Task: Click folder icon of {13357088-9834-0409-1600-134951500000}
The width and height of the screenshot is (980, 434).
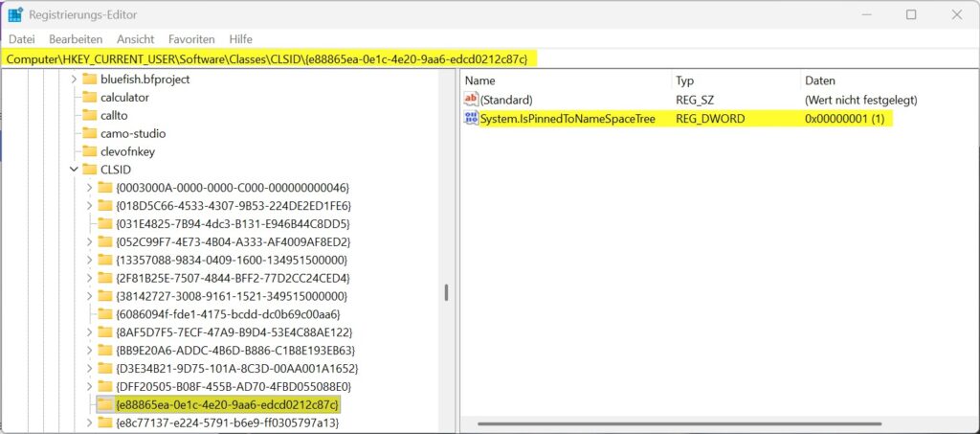Action: point(105,260)
